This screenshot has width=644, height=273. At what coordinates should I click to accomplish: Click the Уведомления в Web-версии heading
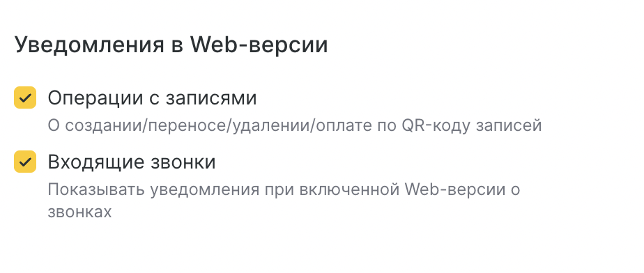pyautogui.click(x=171, y=45)
